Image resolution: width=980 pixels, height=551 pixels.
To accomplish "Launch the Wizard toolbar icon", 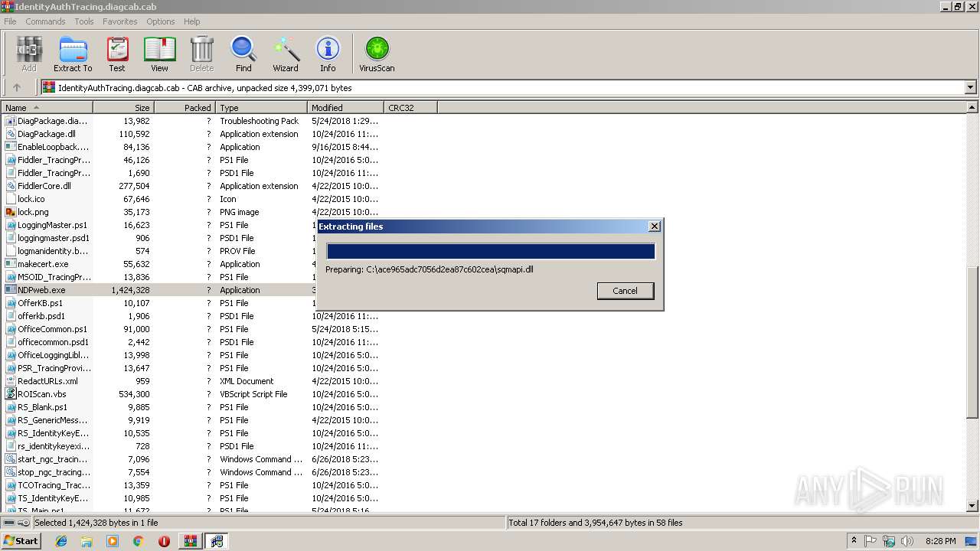I will [286, 54].
